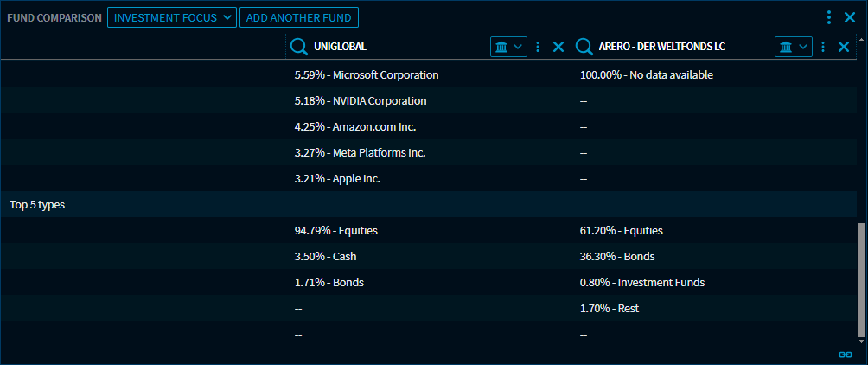Click the Add Another Fund button
The width and height of the screenshot is (868, 365).
(x=298, y=17)
